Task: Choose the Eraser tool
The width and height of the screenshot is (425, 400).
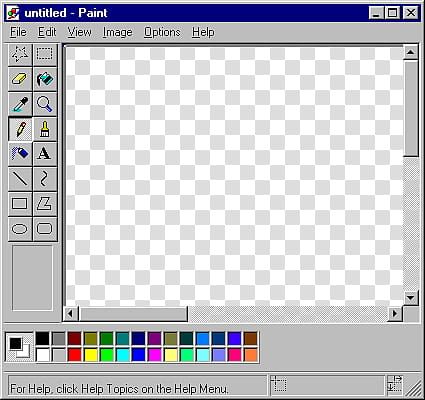Action: pos(20,79)
